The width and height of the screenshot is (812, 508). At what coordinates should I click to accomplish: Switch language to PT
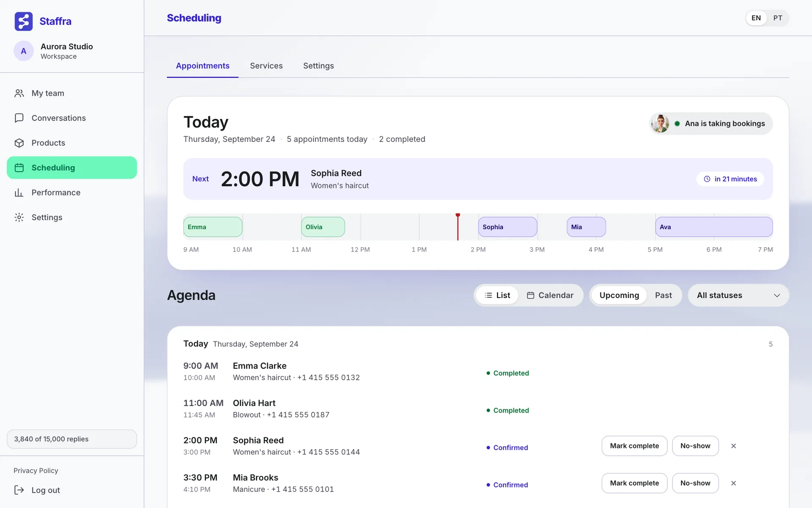click(x=778, y=18)
